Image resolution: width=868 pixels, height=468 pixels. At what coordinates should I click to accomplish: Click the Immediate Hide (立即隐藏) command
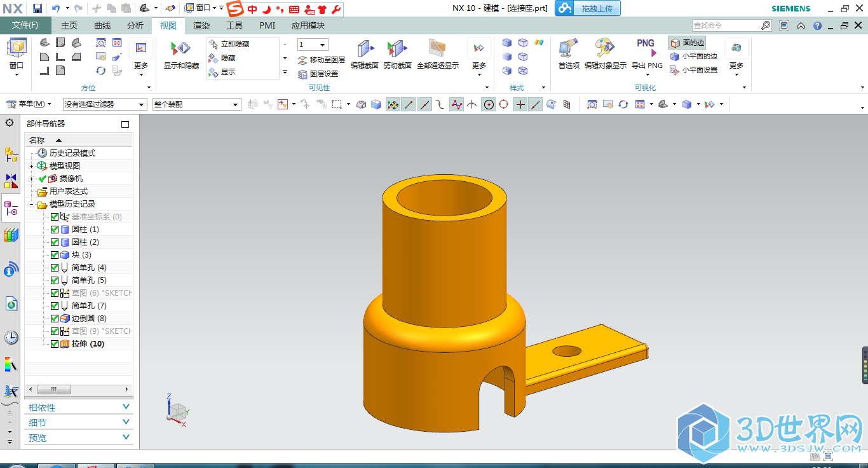point(229,44)
